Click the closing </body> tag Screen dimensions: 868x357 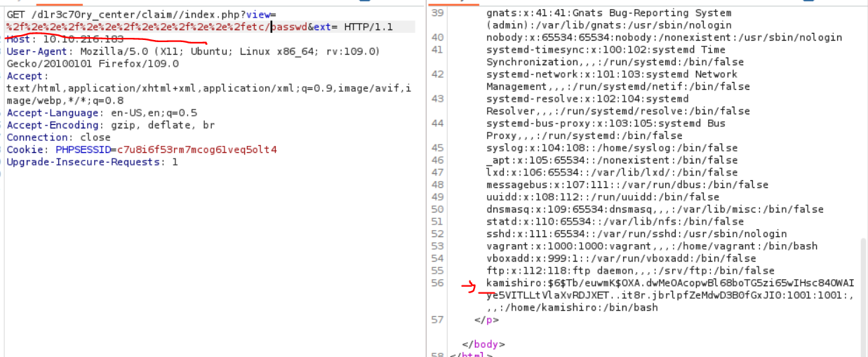pyautogui.click(x=483, y=344)
